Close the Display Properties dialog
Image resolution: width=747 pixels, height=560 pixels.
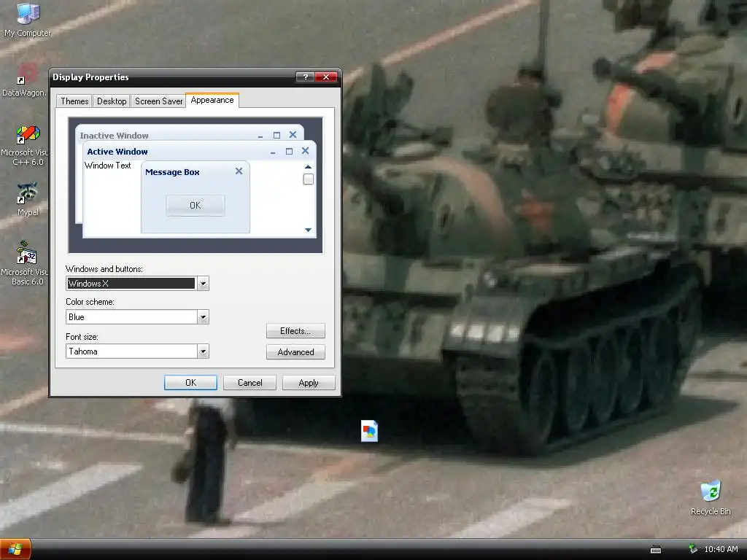click(x=326, y=77)
